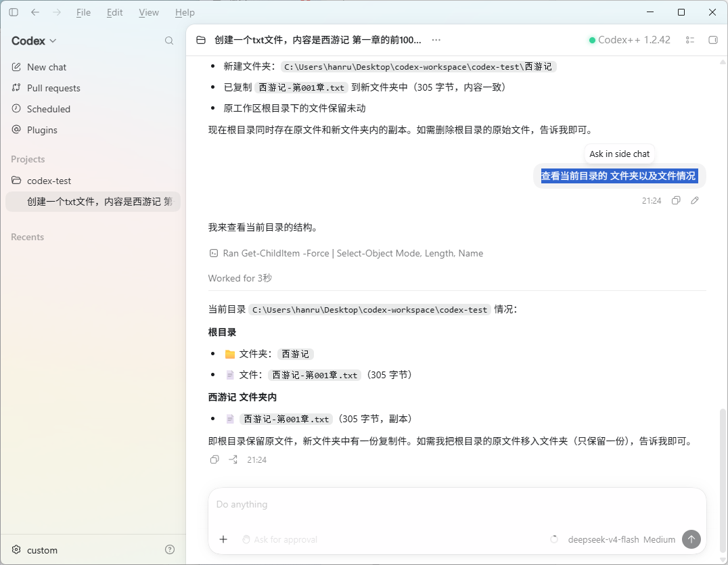The height and width of the screenshot is (565, 728).
Task: Copy the user message at 21:24
Action: pyautogui.click(x=676, y=200)
